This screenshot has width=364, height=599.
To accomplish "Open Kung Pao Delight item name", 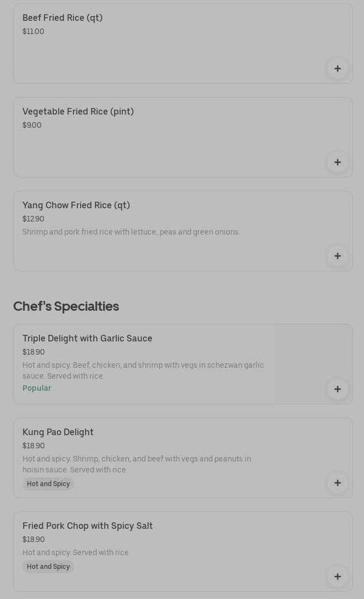I will pos(58,432).
